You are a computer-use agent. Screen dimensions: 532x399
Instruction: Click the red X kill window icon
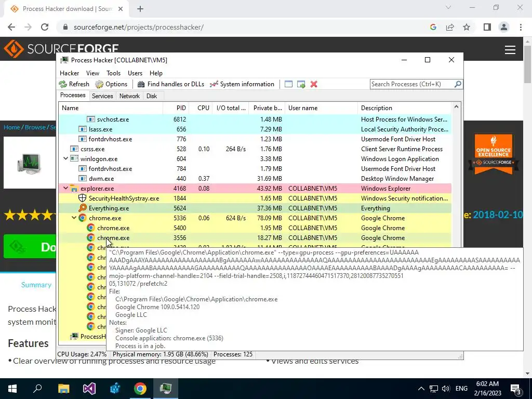pyautogui.click(x=314, y=84)
